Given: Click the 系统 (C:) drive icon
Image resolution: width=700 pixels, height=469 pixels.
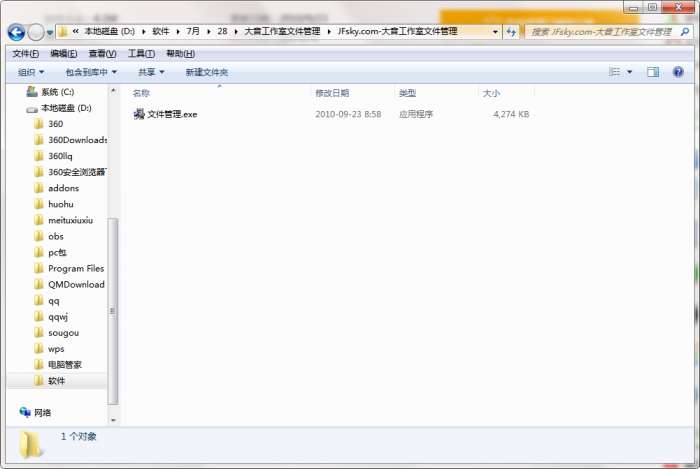Looking at the screenshot, I should [32, 91].
